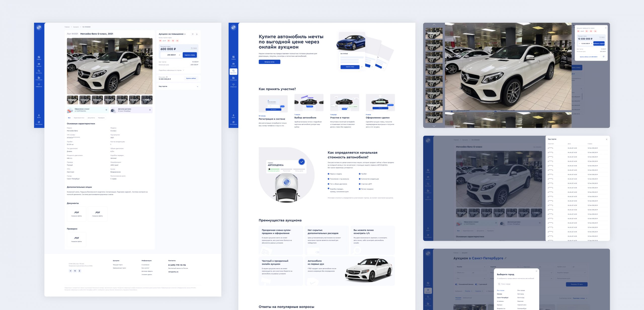This screenshot has height=310, width=644.
Task: Open VK link in lot page footer
Action: coord(75,271)
